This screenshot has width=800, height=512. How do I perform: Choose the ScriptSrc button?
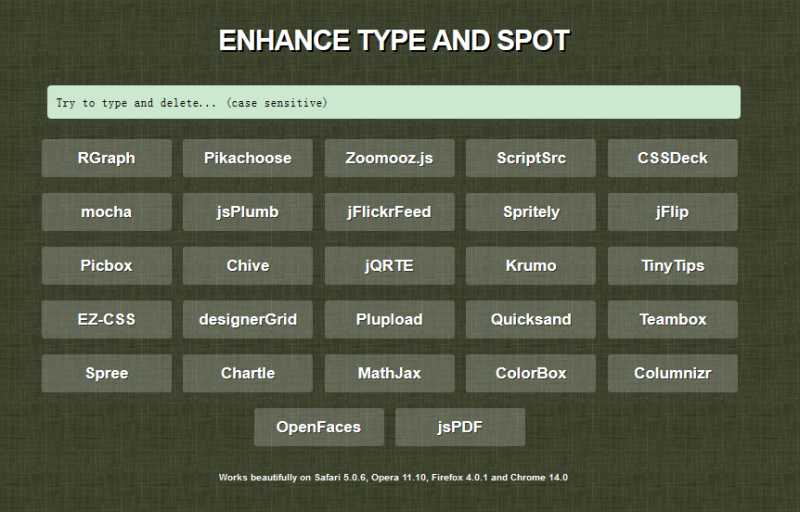coord(530,158)
